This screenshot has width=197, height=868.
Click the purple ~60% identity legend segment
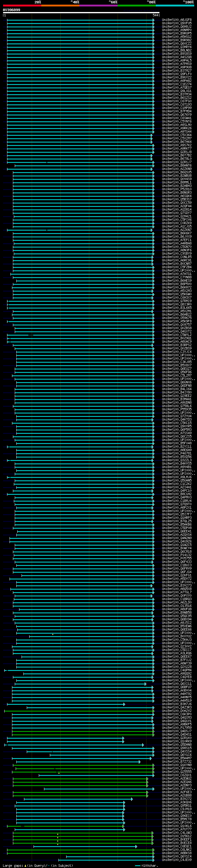[99, 6]
